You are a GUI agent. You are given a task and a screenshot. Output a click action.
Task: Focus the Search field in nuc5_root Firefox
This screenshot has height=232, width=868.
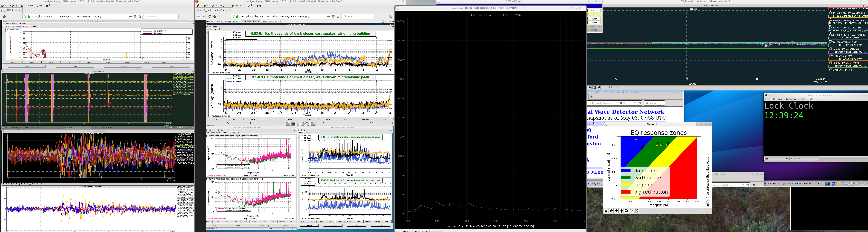coord(358,16)
